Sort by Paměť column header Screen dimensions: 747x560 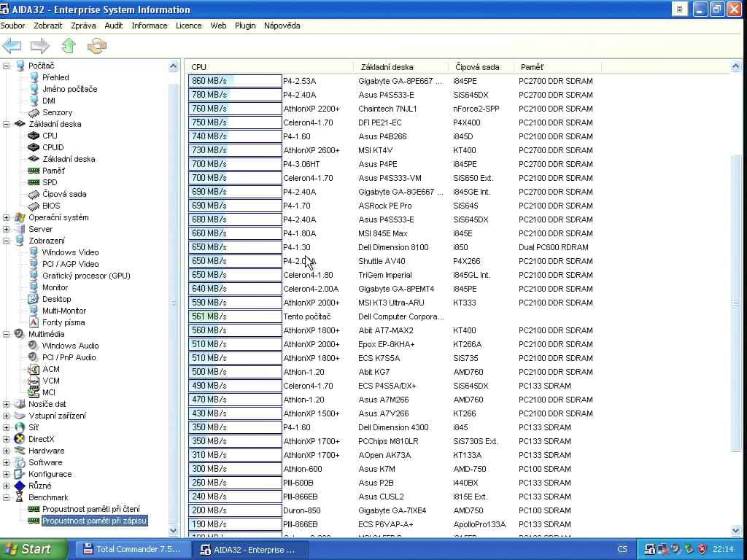click(557, 67)
